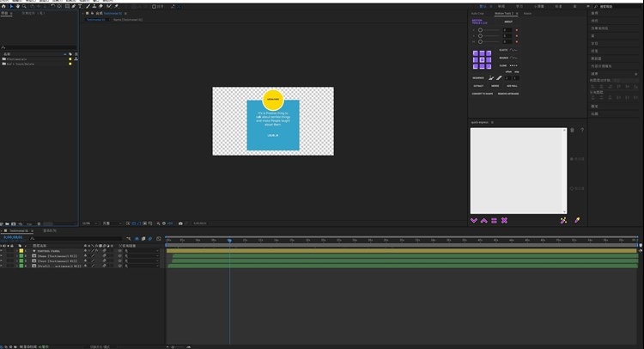This screenshot has width=644, height=349.
Task: Click the SEQUENCE button
Action: click(x=478, y=78)
